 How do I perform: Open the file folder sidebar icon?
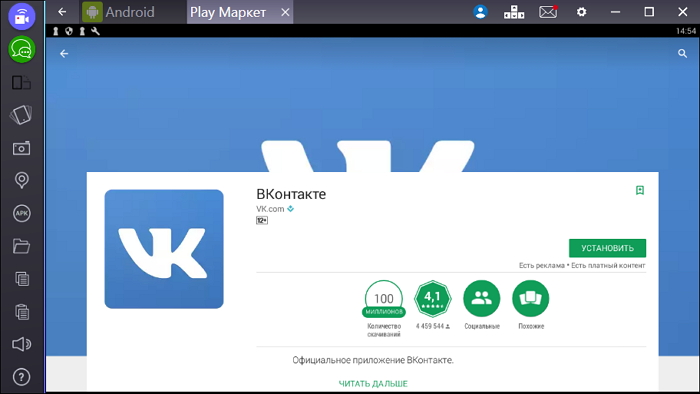pos(21,246)
